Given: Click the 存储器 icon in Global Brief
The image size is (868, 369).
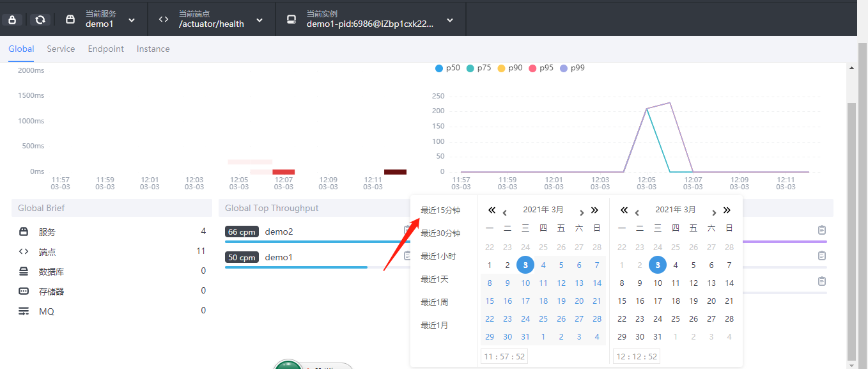Looking at the screenshot, I should 24,291.
